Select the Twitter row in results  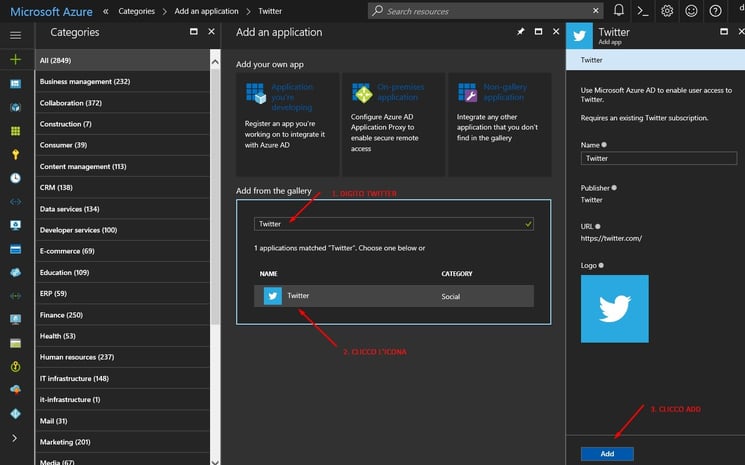tap(394, 296)
